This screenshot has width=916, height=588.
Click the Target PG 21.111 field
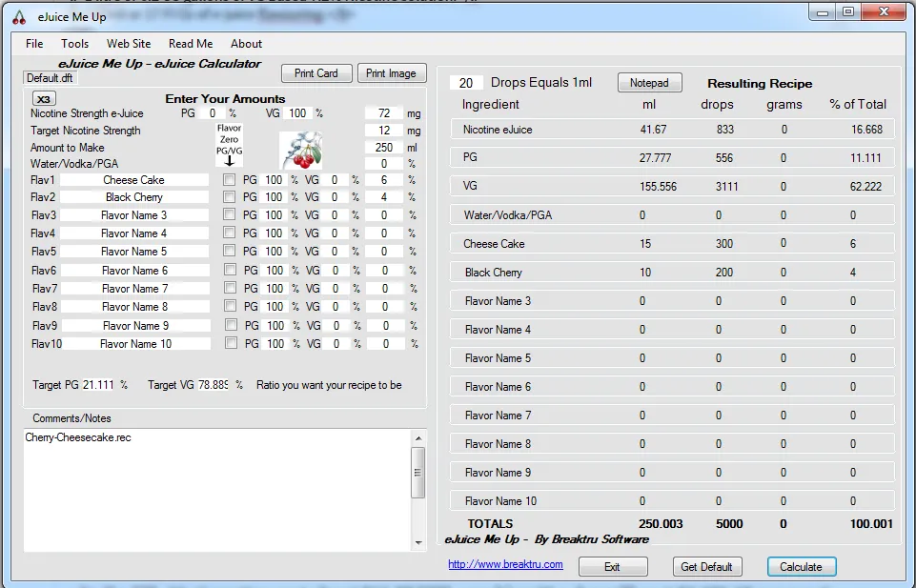click(98, 385)
